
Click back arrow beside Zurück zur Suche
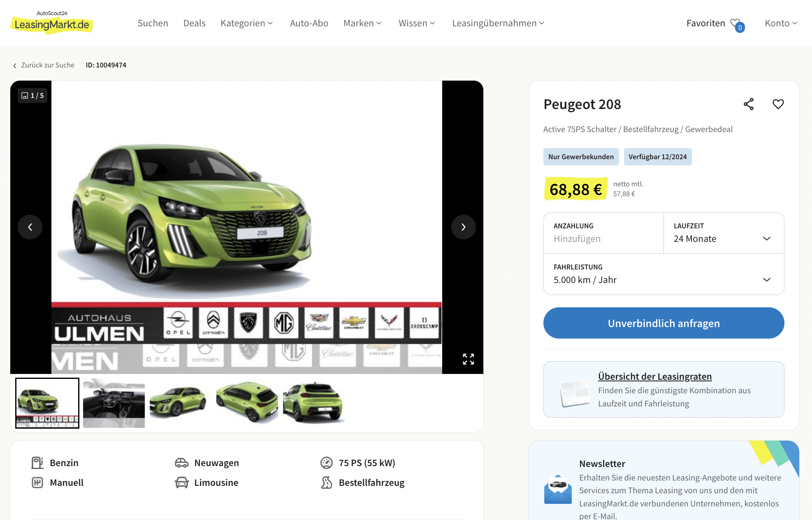[x=15, y=65]
